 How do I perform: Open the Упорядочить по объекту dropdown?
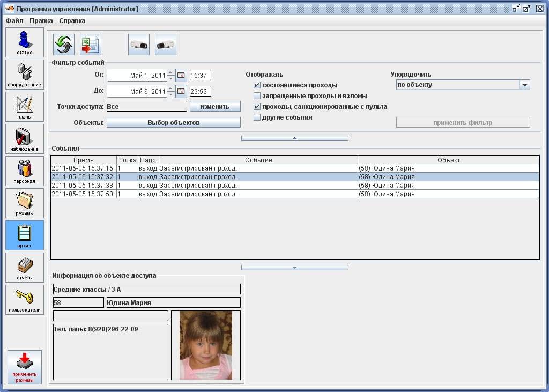pyautogui.click(x=524, y=85)
